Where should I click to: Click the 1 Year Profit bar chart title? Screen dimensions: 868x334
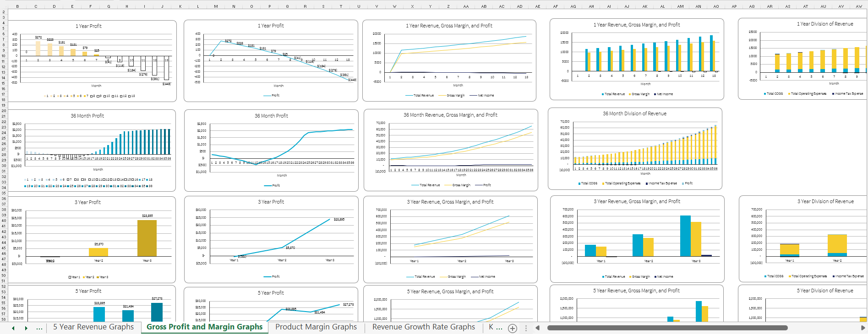(88, 26)
